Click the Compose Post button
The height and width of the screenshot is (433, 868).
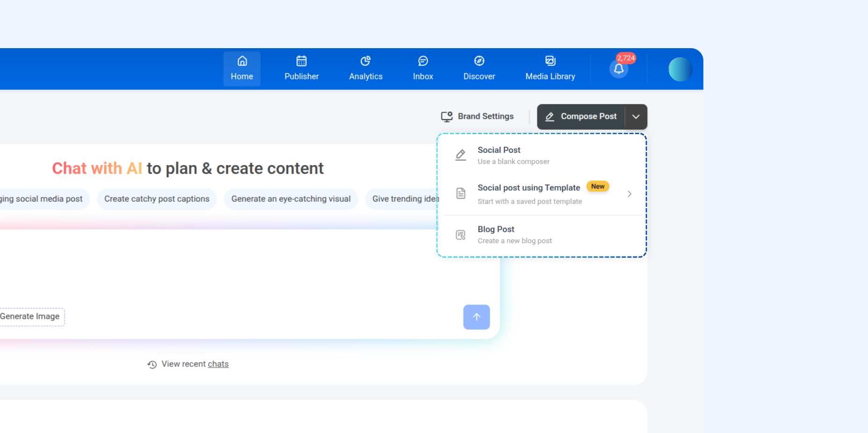581,116
